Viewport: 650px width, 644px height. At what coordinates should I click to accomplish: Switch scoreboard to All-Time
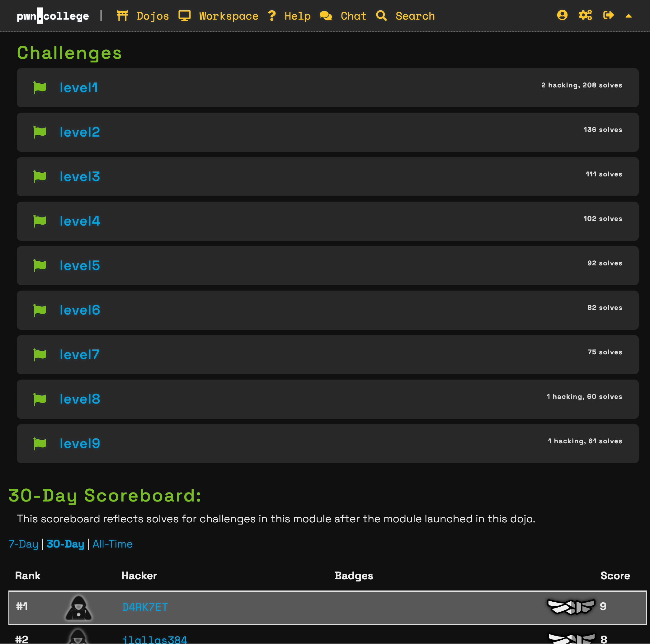[112, 544]
